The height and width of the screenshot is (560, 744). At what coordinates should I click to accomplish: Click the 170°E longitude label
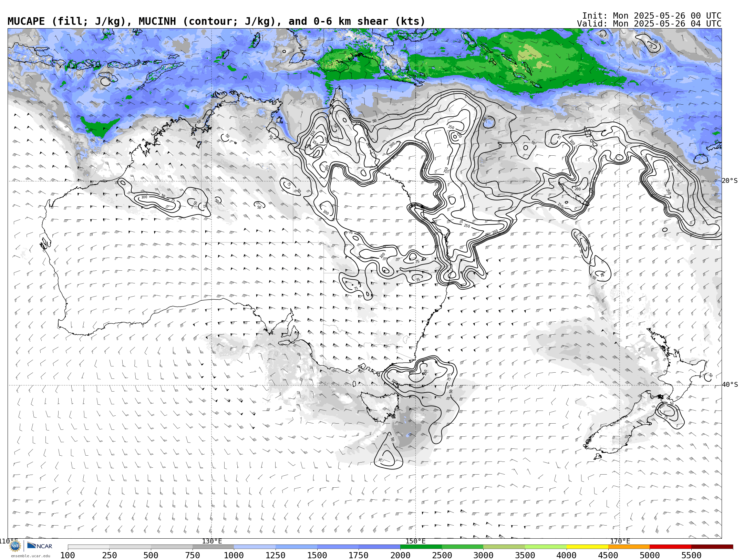620,541
